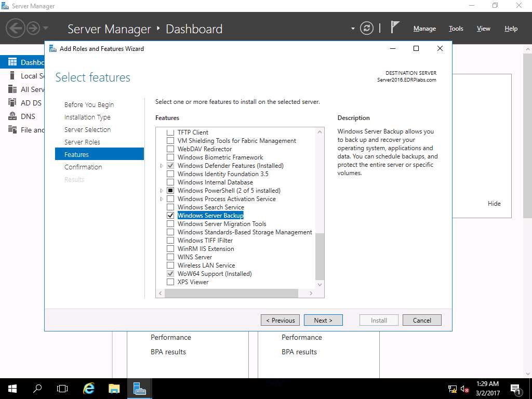Check the XPS Viewer checkbox
The height and width of the screenshot is (399, 532).
point(170,282)
